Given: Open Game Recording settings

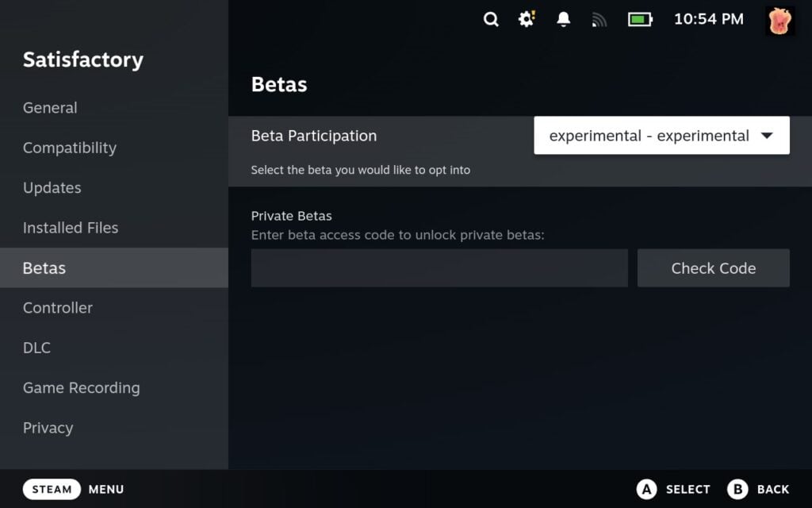Looking at the screenshot, I should point(81,388).
